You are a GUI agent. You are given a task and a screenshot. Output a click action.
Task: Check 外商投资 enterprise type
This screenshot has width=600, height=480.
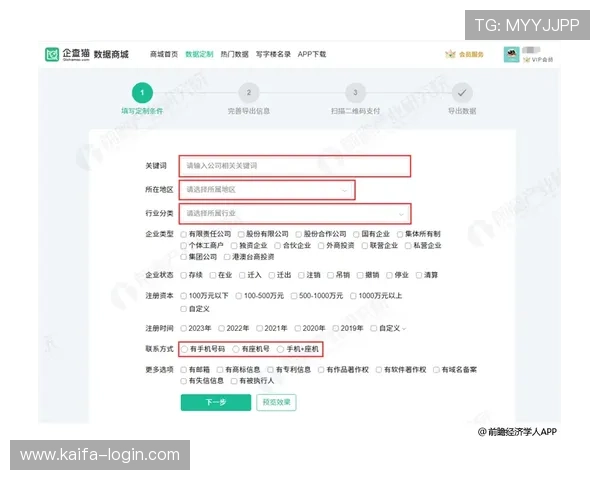coord(321,245)
